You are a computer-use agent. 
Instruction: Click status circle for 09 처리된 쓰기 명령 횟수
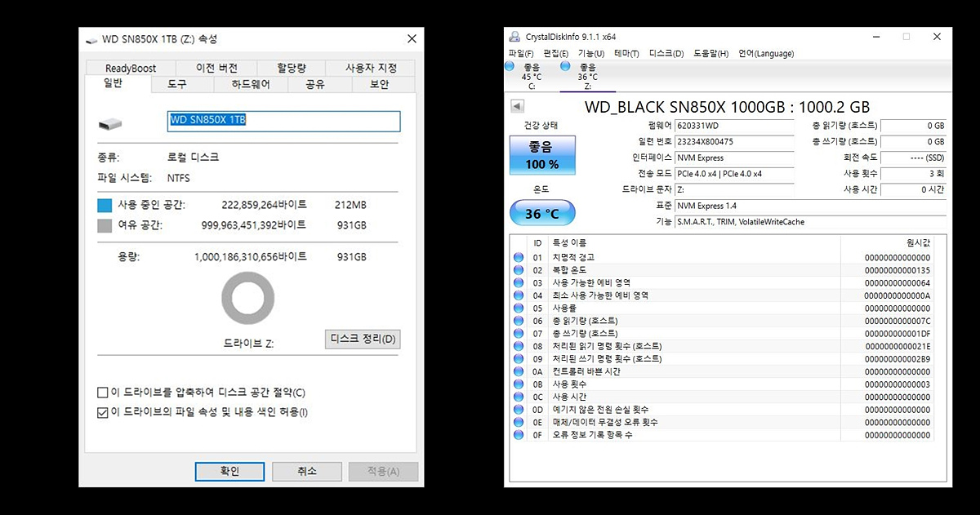click(518, 359)
